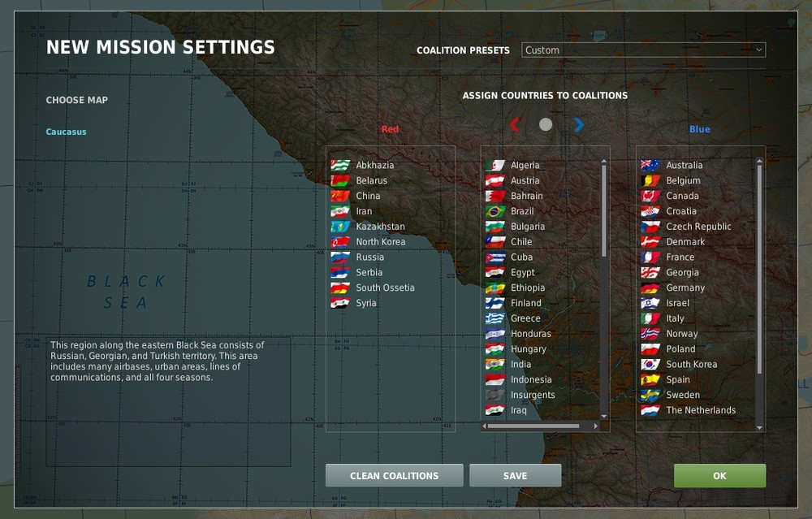This screenshot has height=519, width=812.
Task: Click the white neutral circle icon
Action: point(546,124)
